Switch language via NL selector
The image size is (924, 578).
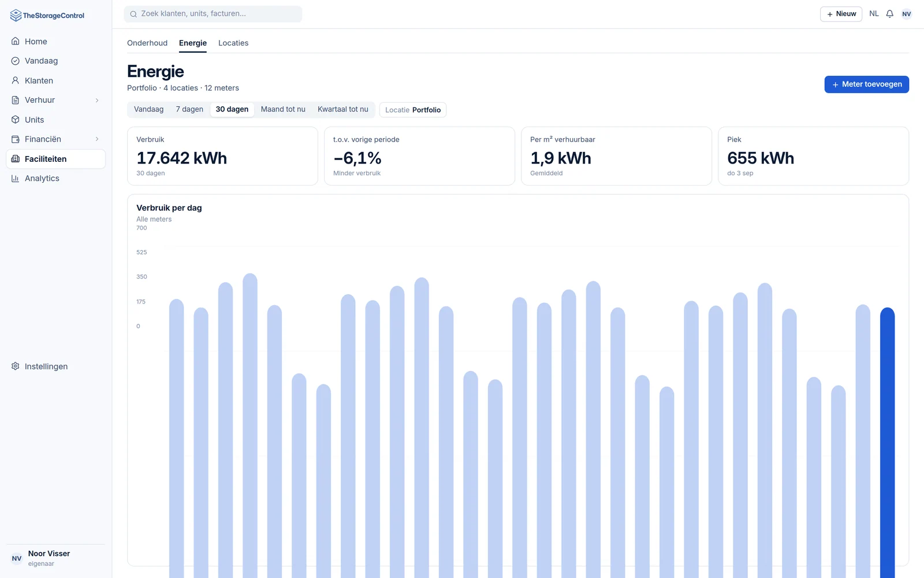874,14
